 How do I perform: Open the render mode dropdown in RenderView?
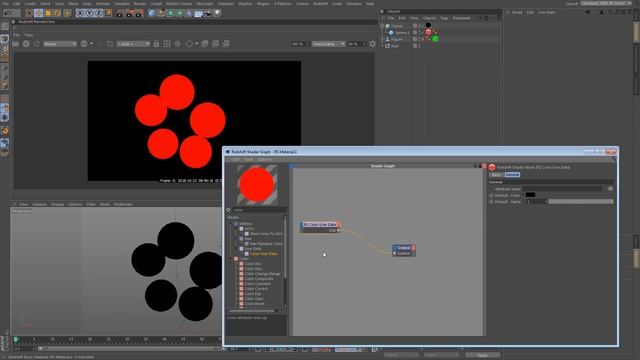tap(60, 44)
